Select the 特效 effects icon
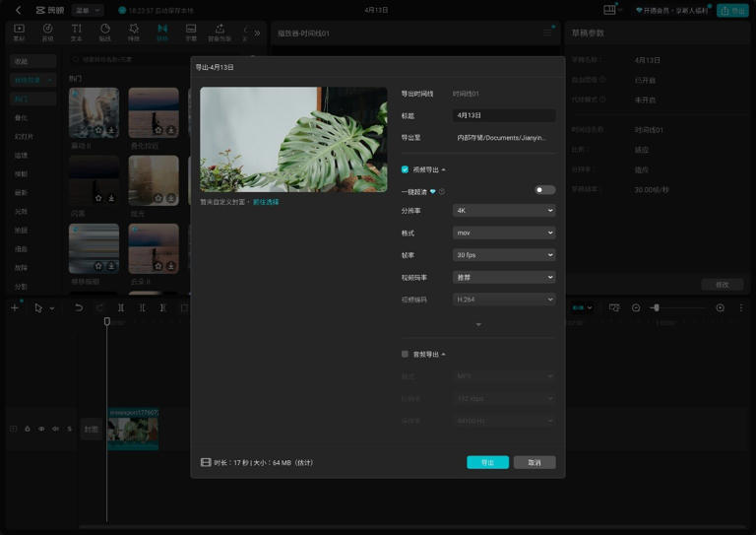This screenshot has width=756, height=535. pos(133,32)
